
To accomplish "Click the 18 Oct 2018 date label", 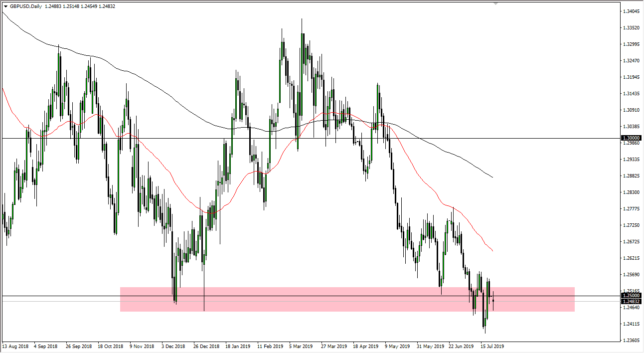I will pos(110,346).
